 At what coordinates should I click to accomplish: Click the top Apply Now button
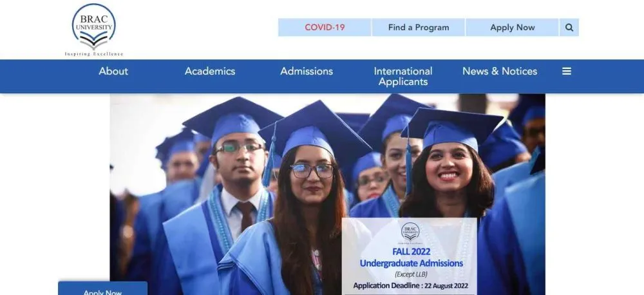512,28
